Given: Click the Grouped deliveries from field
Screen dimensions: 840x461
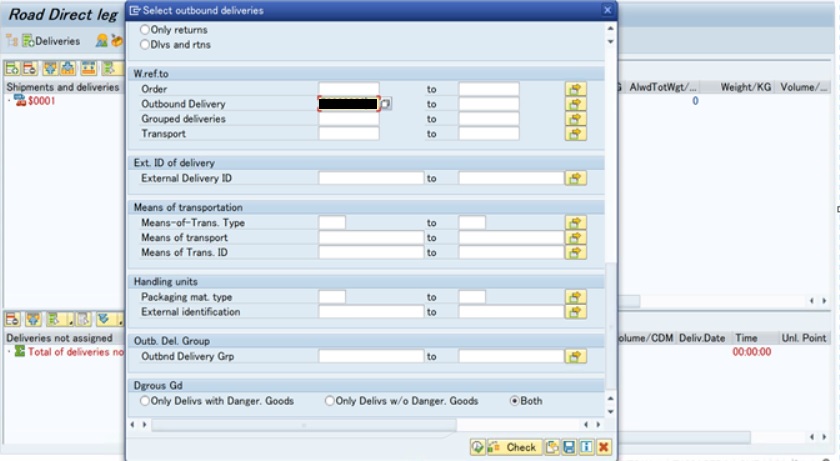Looking at the screenshot, I should 349,119.
